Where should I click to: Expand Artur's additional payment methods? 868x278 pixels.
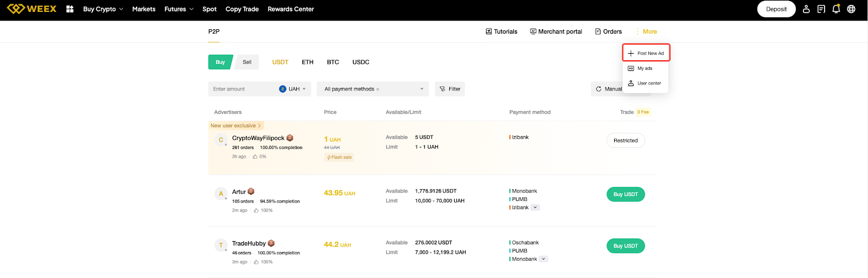(535, 208)
